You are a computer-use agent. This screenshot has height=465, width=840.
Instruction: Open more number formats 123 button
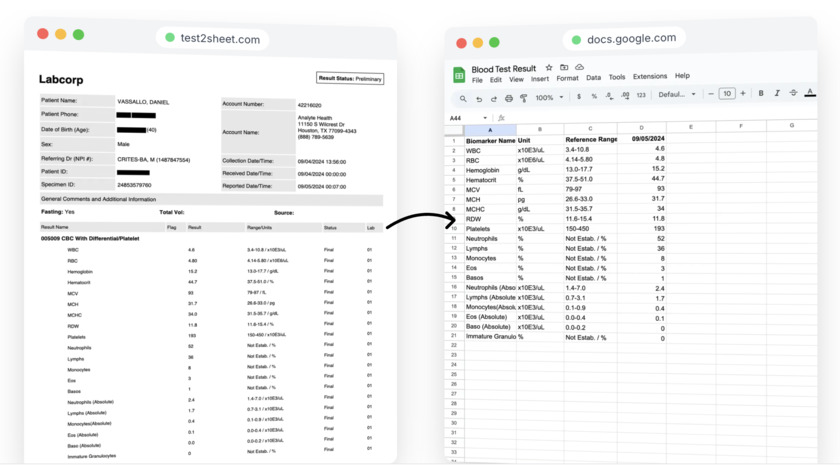coord(641,95)
